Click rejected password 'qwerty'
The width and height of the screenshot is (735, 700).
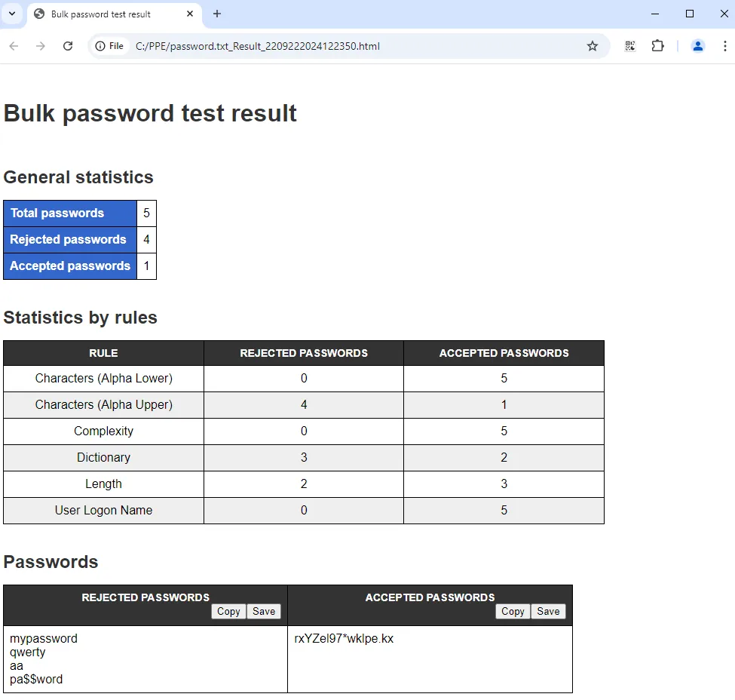tap(28, 652)
